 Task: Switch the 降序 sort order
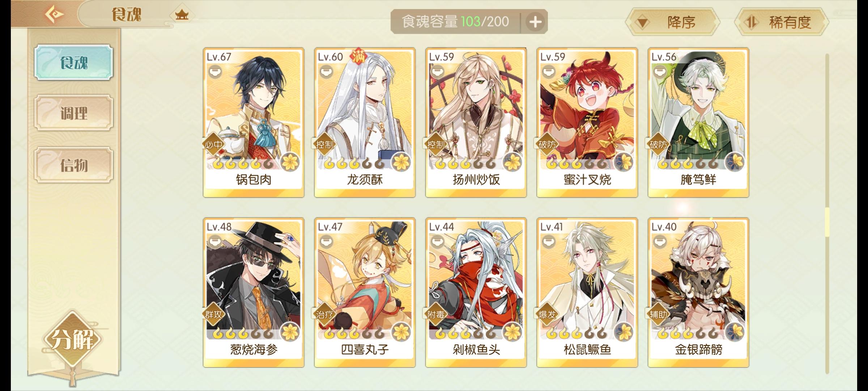[x=672, y=22]
